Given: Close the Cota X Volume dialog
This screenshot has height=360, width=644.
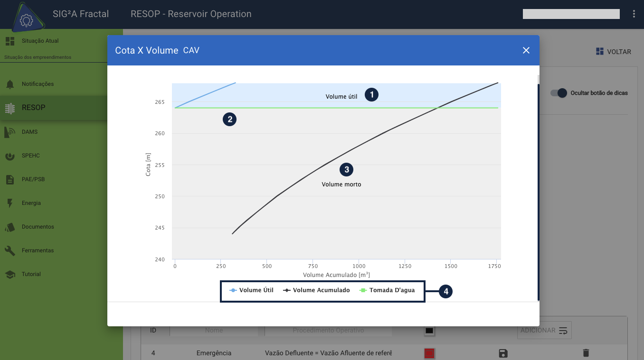Looking at the screenshot, I should point(526,50).
